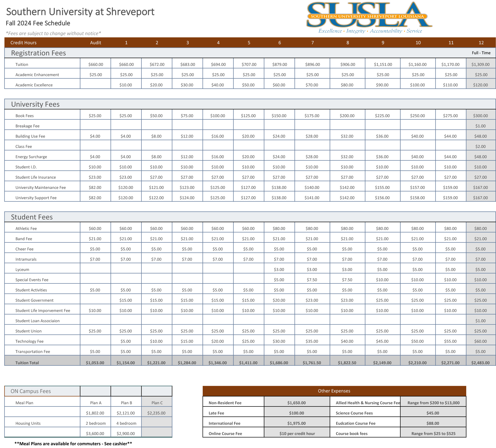
Task: Click the $2,483.00 full-time tuition total
Action: (480, 363)
